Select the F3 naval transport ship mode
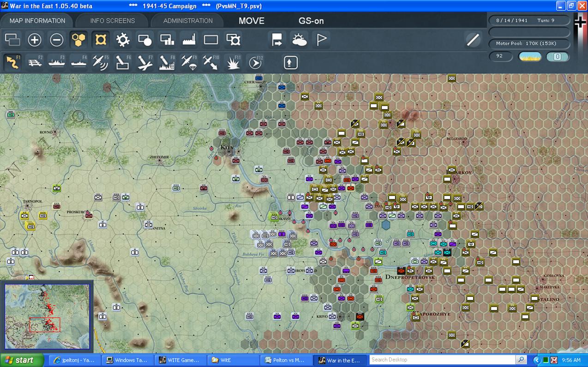 click(57, 62)
